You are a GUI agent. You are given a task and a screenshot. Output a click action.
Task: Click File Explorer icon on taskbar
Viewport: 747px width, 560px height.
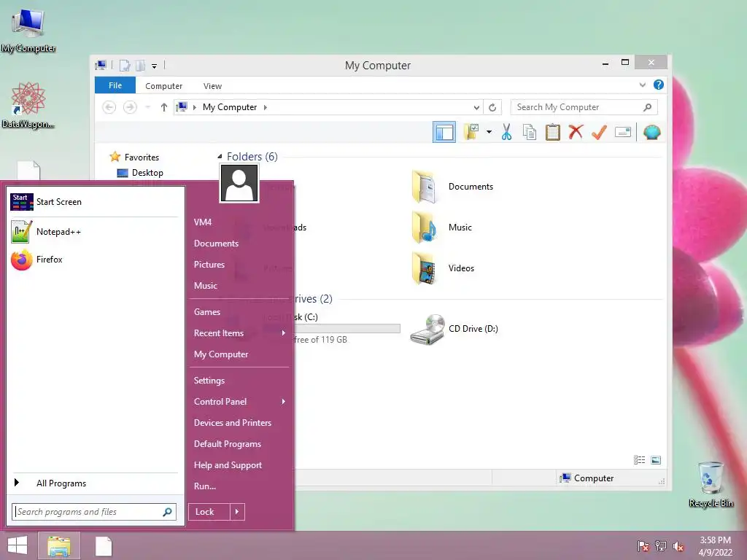tap(59, 546)
